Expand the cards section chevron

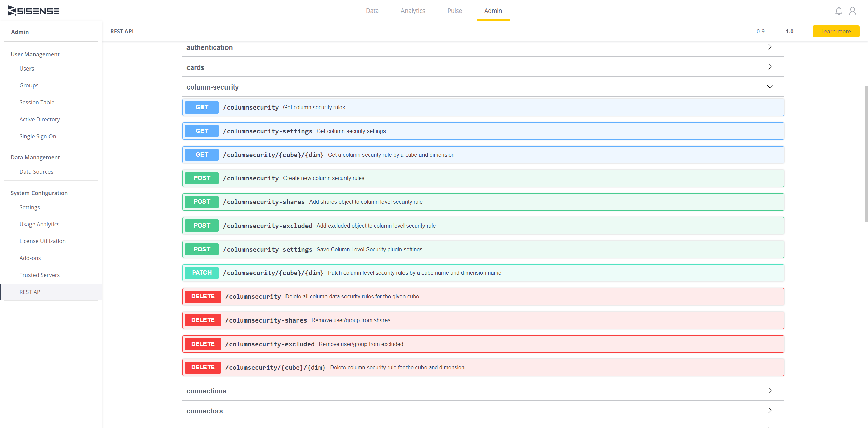pyautogui.click(x=770, y=67)
